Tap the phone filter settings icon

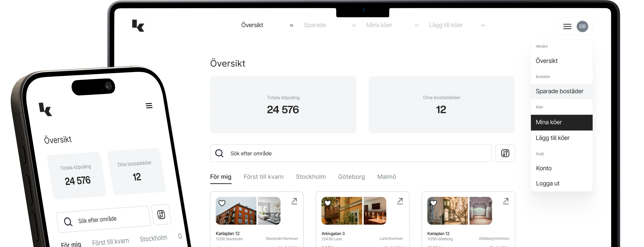click(161, 214)
